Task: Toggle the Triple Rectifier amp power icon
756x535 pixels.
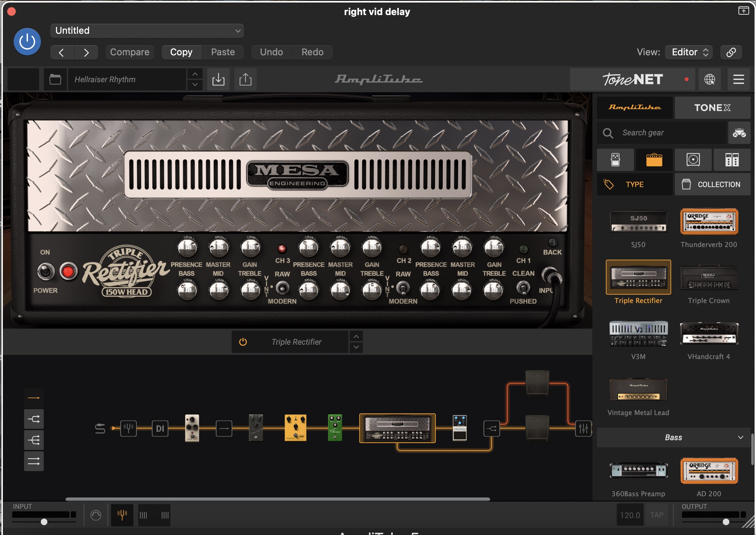Action: tap(243, 342)
